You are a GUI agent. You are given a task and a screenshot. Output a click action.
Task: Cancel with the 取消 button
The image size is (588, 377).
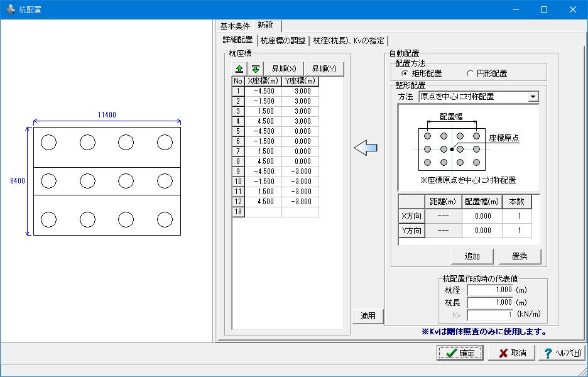click(x=512, y=353)
